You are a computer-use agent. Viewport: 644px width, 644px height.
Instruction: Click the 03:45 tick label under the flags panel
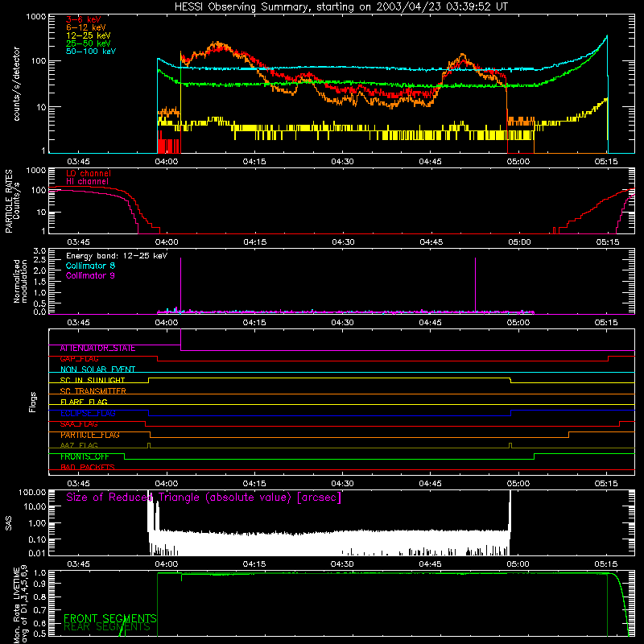pos(78,484)
